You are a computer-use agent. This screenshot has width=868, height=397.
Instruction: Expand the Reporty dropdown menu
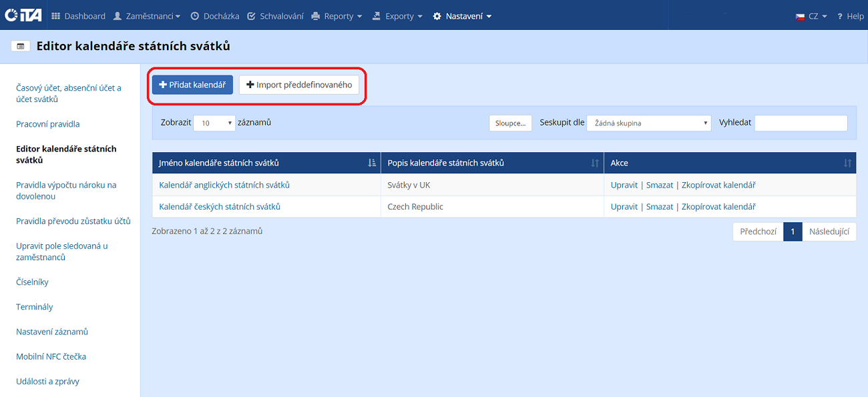[337, 16]
